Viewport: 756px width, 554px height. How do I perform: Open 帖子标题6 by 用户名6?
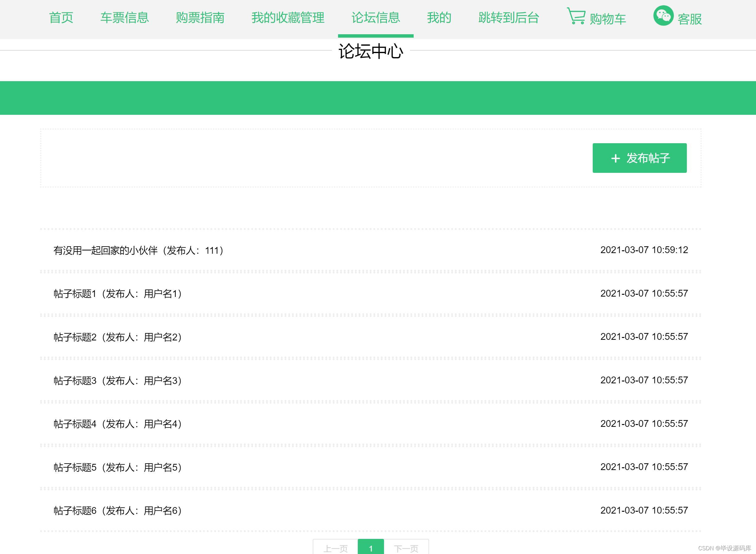coord(117,510)
